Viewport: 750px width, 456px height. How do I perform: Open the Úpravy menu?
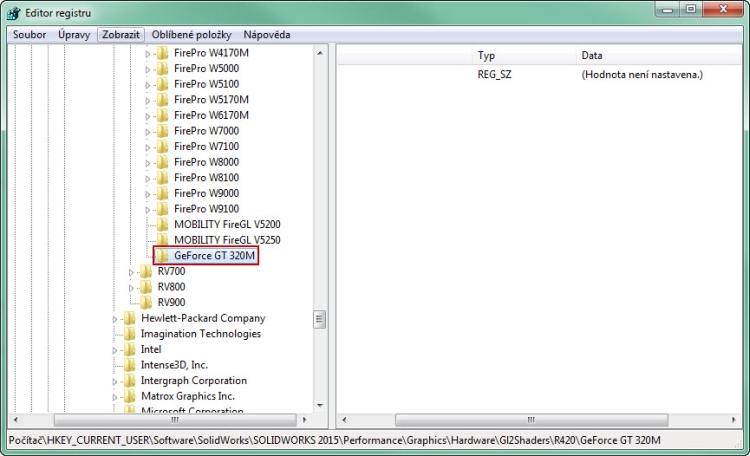click(x=74, y=34)
